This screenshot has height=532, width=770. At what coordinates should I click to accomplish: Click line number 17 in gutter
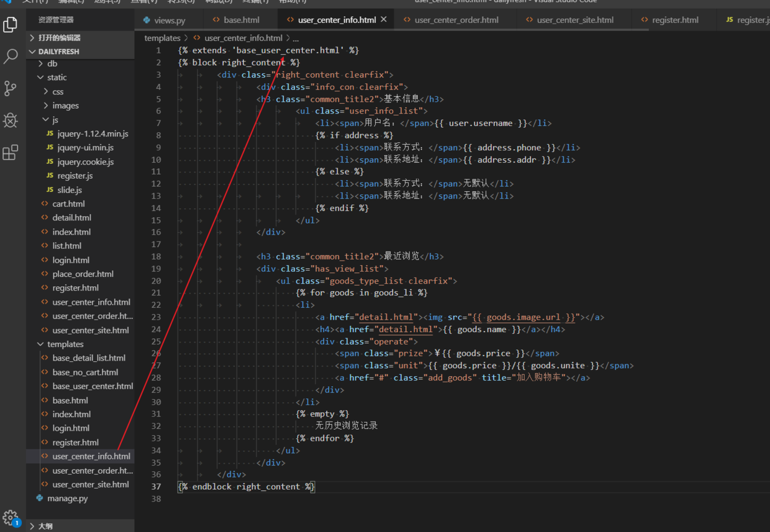tap(156, 245)
